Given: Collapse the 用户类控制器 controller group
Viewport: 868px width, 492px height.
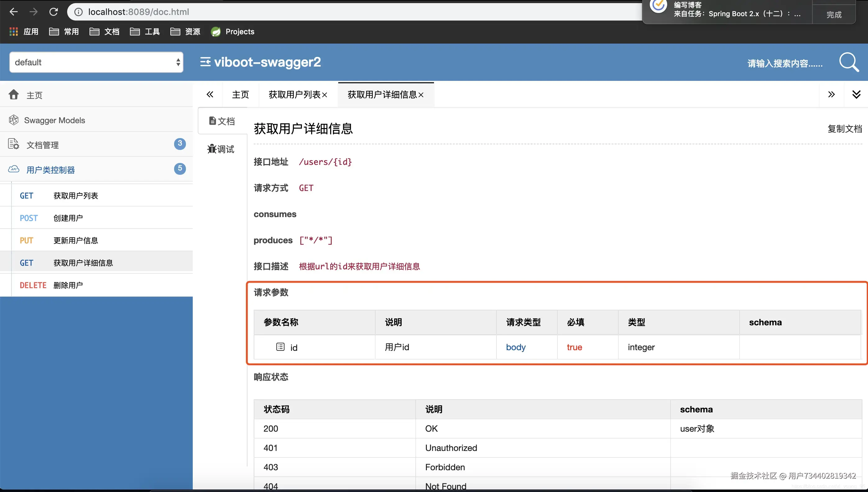Looking at the screenshot, I should point(51,169).
